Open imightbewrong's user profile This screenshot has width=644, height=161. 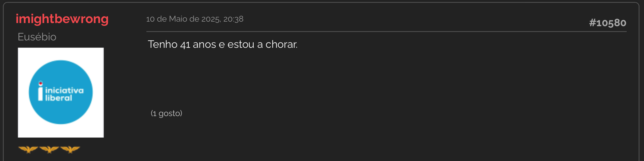pyautogui.click(x=62, y=19)
